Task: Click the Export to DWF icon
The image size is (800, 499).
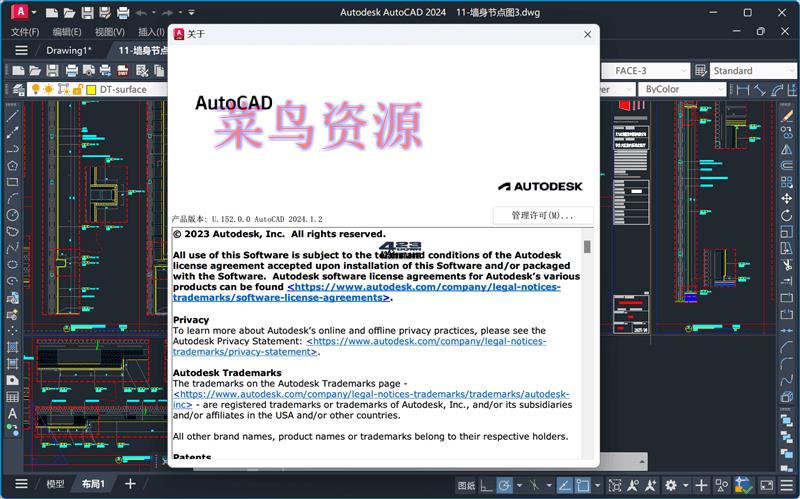Action: [x=123, y=70]
